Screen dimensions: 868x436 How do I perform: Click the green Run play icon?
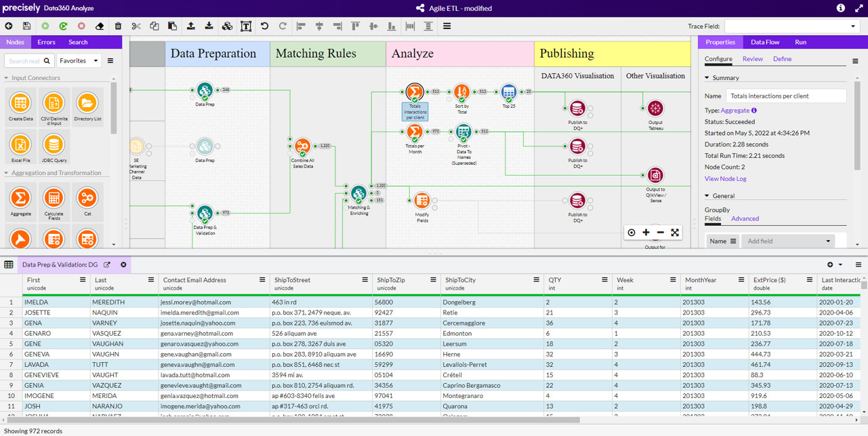pyautogui.click(x=45, y=26)
